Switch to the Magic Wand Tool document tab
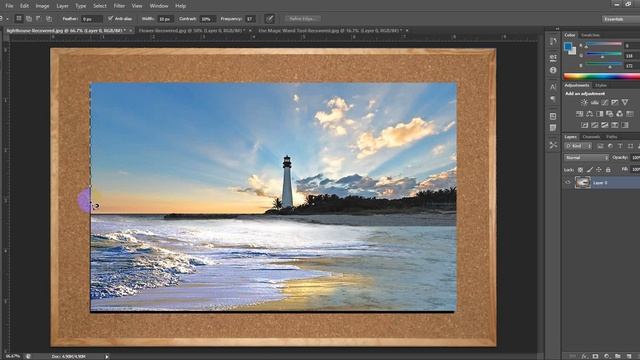The image size is (640, 360). [330, 31]
